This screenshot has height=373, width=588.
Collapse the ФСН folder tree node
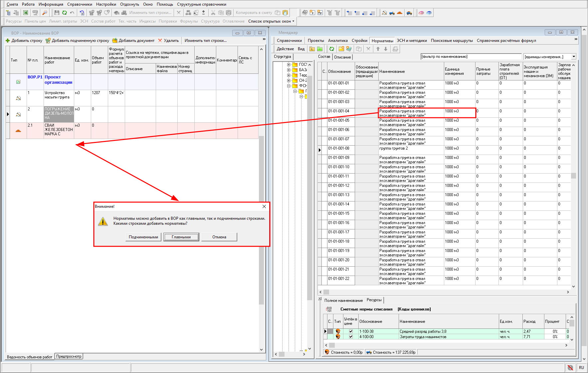point(289,86)
